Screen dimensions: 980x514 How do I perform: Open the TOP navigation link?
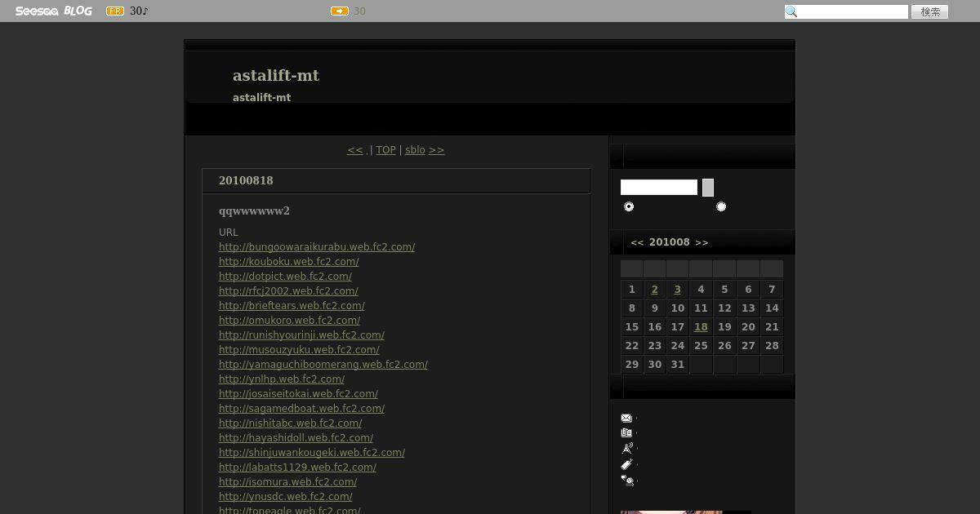click(x=385, y=150)
